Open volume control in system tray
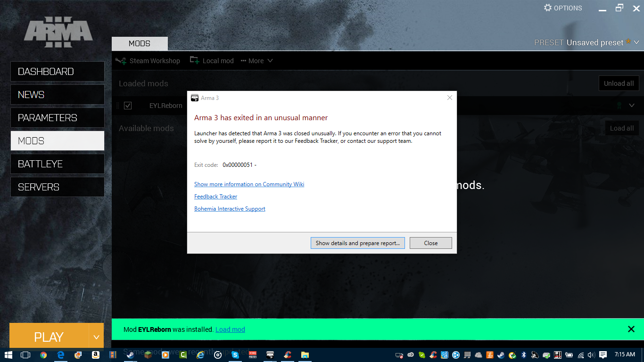 pyautogui.click(x=591, y=355)
